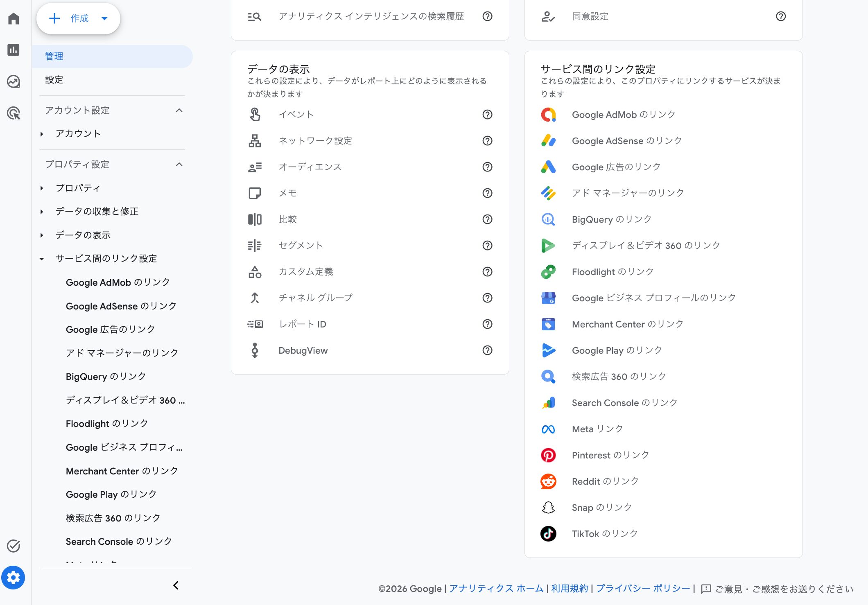Click the Pinterest logo icon
The width and height of the screenshot is (868, 605).
[x=548, y=455]
